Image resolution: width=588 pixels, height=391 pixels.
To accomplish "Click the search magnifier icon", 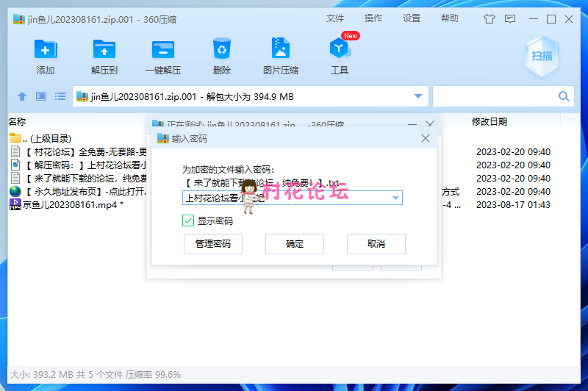I will point(564,96).
